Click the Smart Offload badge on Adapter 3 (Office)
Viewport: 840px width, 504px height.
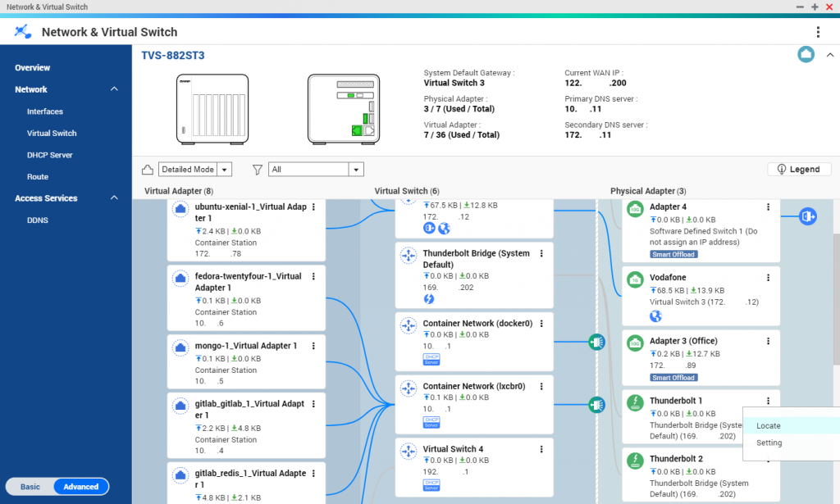(673, 377)
